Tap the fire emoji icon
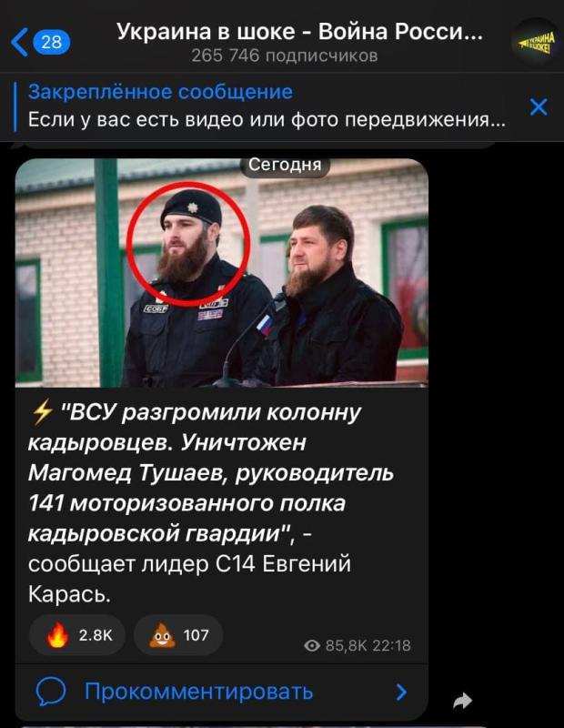Image resolution: width=564 pixels, height=728 pixels. tap(57, 634)
